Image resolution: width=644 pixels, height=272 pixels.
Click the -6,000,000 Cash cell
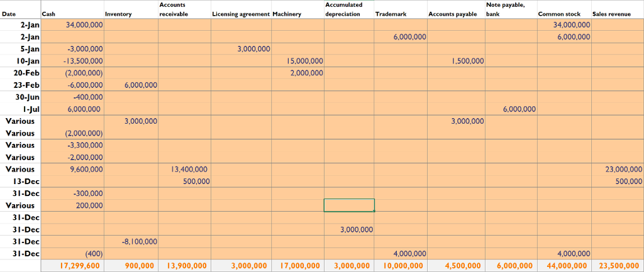click(73, 85)
